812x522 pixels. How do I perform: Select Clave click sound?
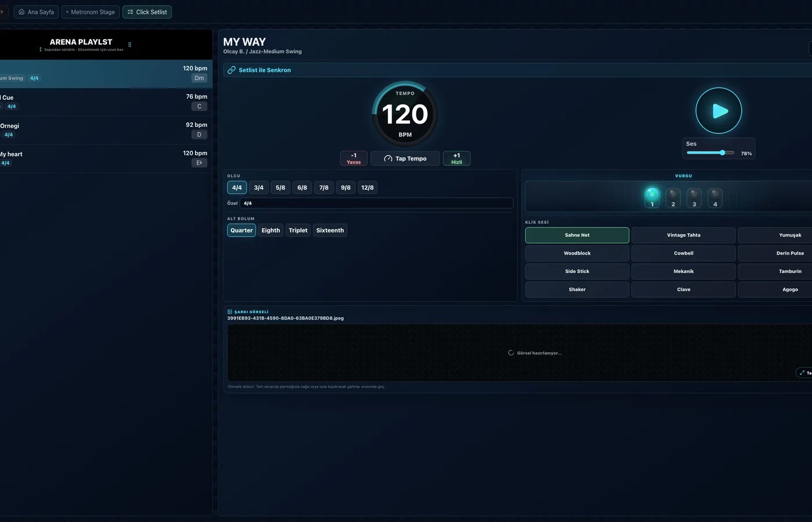pyautogui.click(x=684, y=289)
